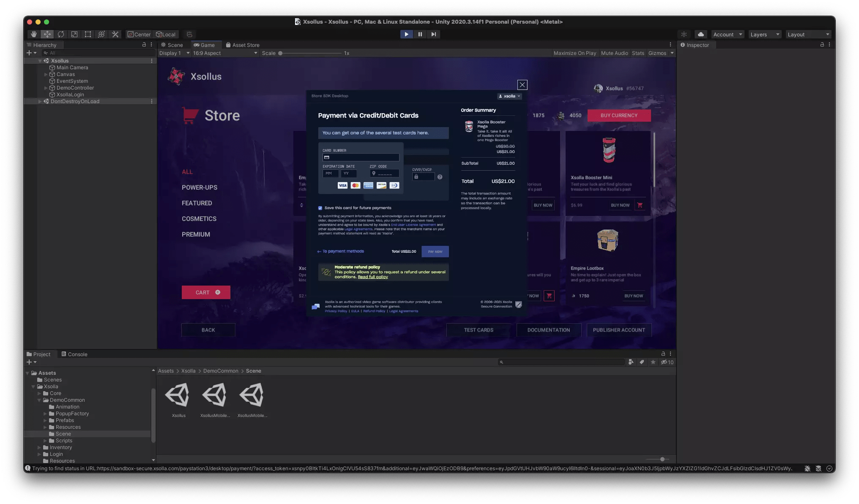Open the Account dropdown
The image size is (859, 504).
(x=728, y=35)
